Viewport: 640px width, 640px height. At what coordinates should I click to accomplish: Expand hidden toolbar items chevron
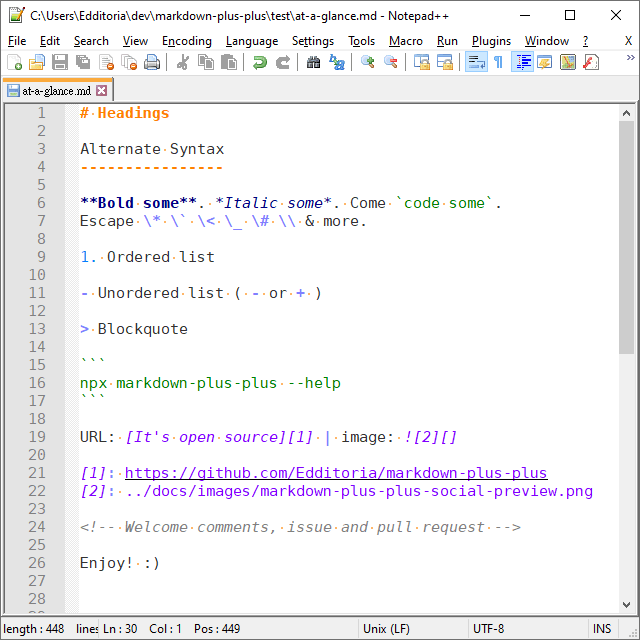[x=631, y=58]
